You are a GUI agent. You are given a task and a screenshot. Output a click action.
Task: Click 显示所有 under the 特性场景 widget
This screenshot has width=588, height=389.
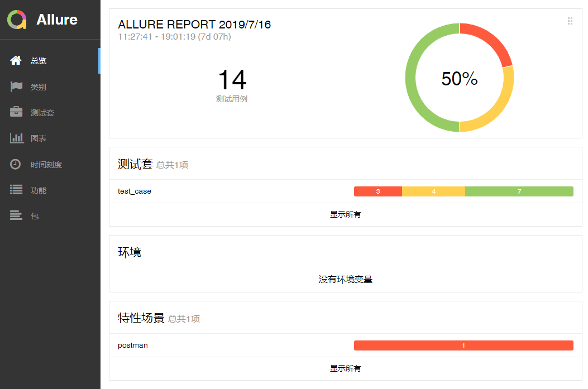pos(346,368)
